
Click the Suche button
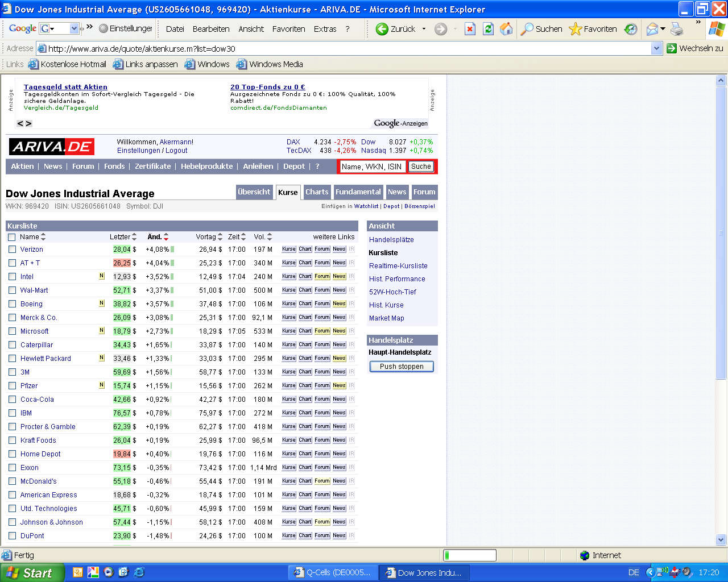(421, 167)
